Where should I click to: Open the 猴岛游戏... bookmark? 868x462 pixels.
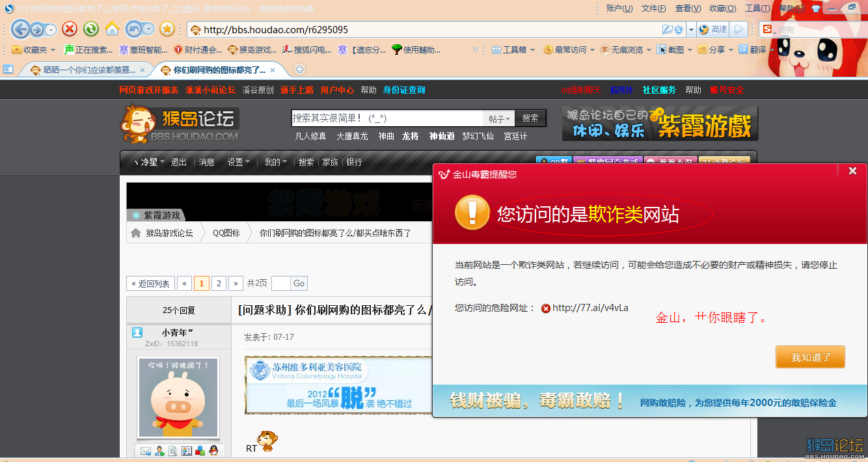252,49
